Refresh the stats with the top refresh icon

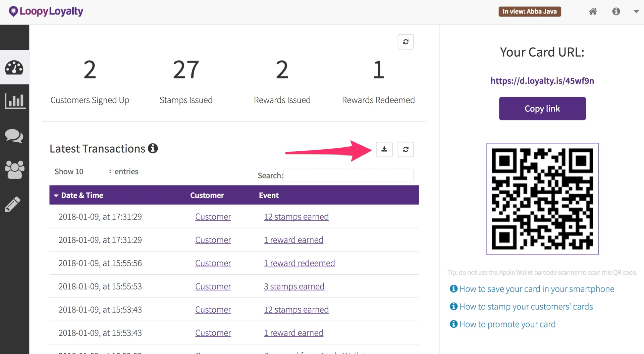tap(406, 42)
